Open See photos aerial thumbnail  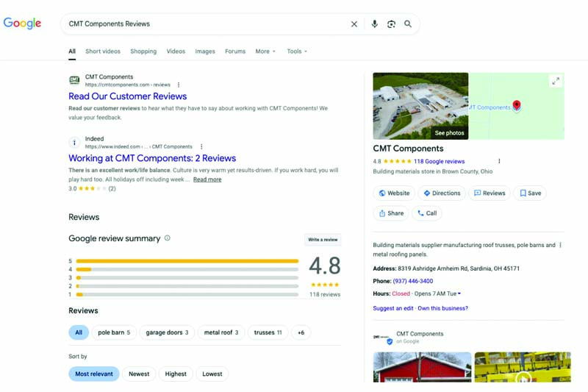point(420,106)
